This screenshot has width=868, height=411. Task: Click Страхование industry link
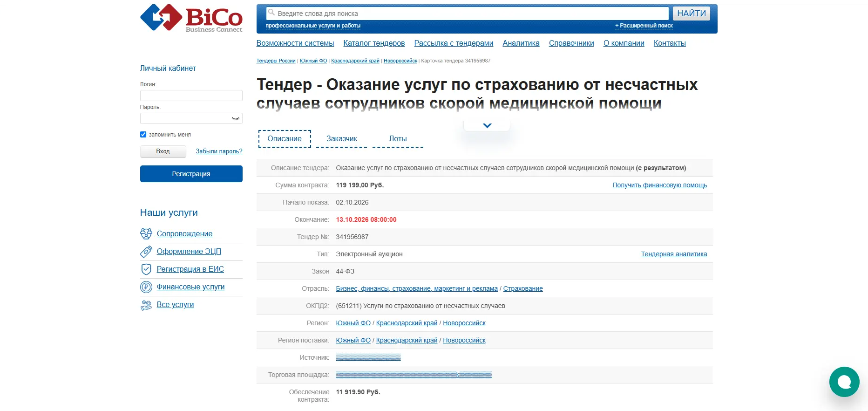(523, 289)
